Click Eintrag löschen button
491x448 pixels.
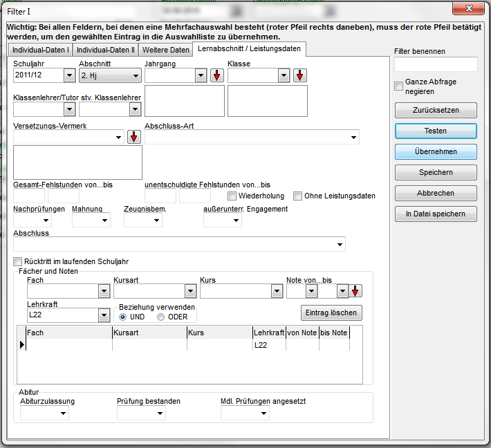pos(331,312)
